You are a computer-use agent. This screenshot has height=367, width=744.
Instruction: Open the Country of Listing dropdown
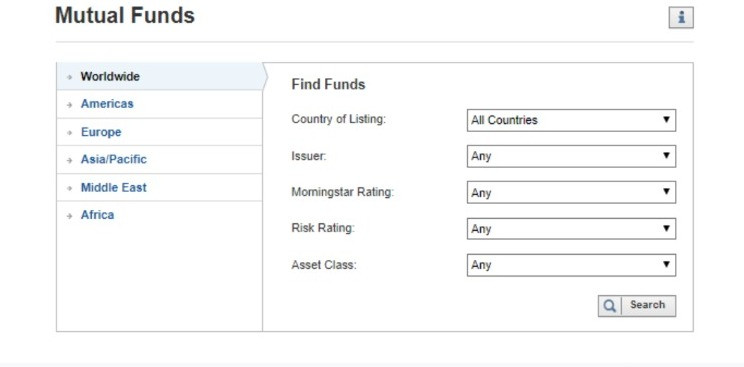(571, 120)
